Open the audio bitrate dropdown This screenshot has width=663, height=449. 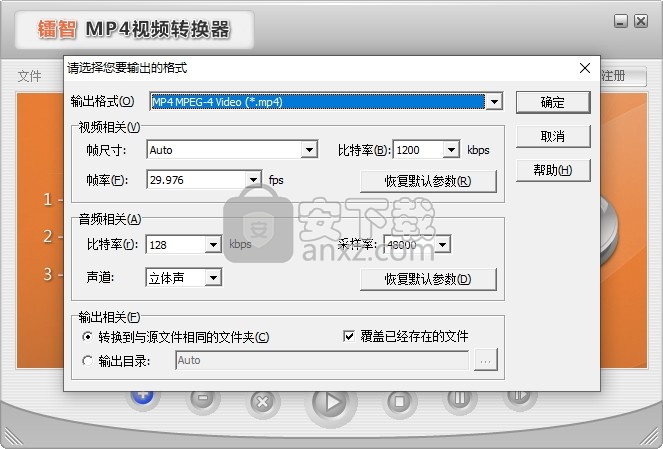[x=213, y=245]
